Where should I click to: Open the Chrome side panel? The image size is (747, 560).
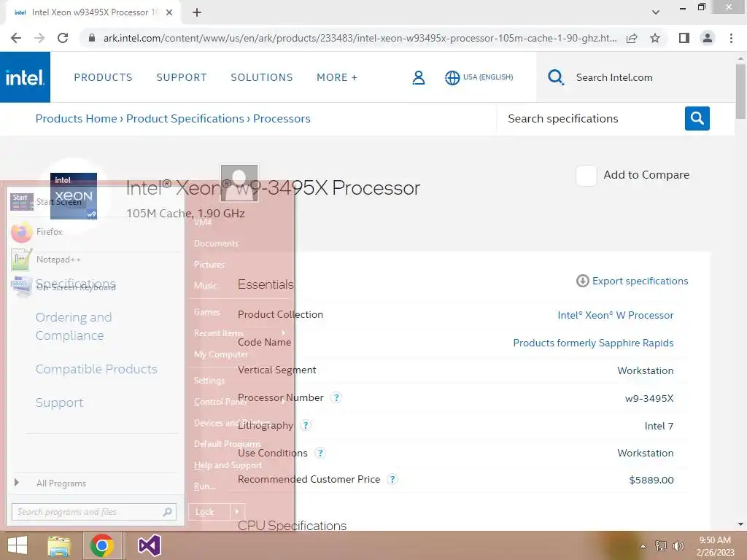[x=684, y=38]
